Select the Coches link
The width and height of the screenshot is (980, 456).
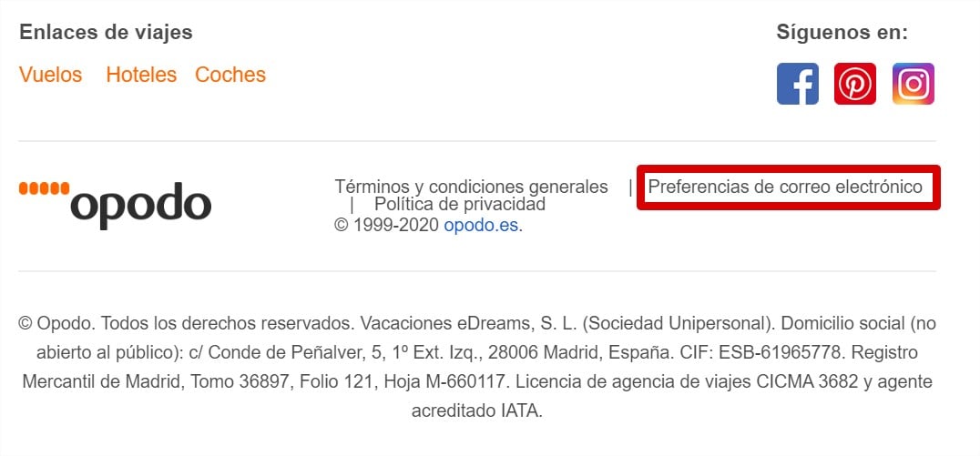point(230,75)
